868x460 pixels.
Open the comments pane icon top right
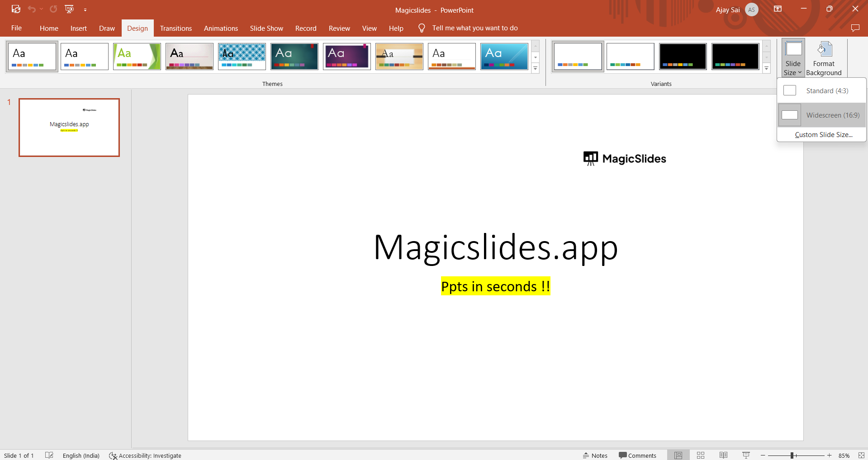point(854,28)
